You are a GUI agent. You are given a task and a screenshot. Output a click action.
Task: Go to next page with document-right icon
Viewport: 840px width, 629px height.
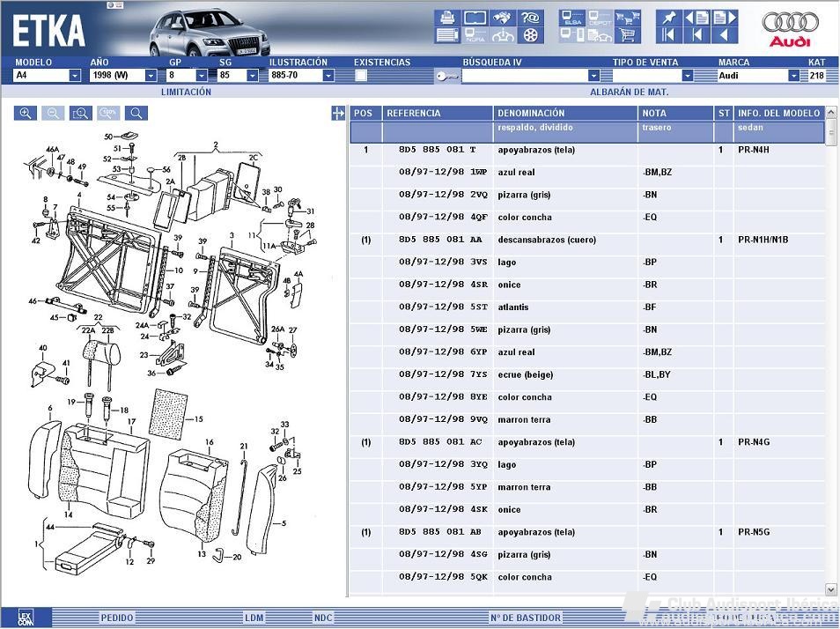[725, 18]
